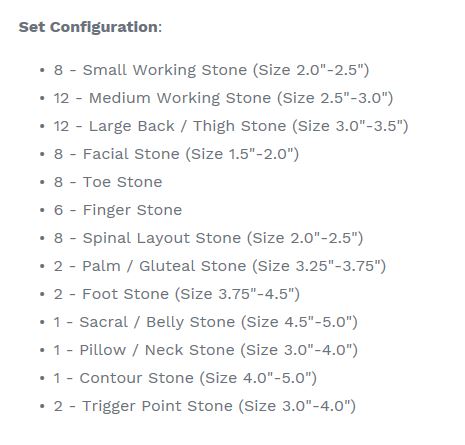Click the Set Configuration heading

[90, 27]
